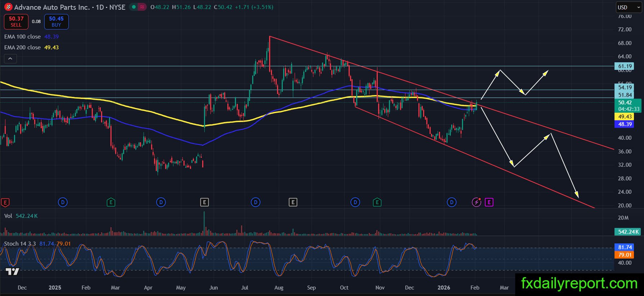Click the Advance Auto Parts Inc. symbol title
Image resolution: width=644 pixels, height=296 pixels.
(x=52, y=7)
